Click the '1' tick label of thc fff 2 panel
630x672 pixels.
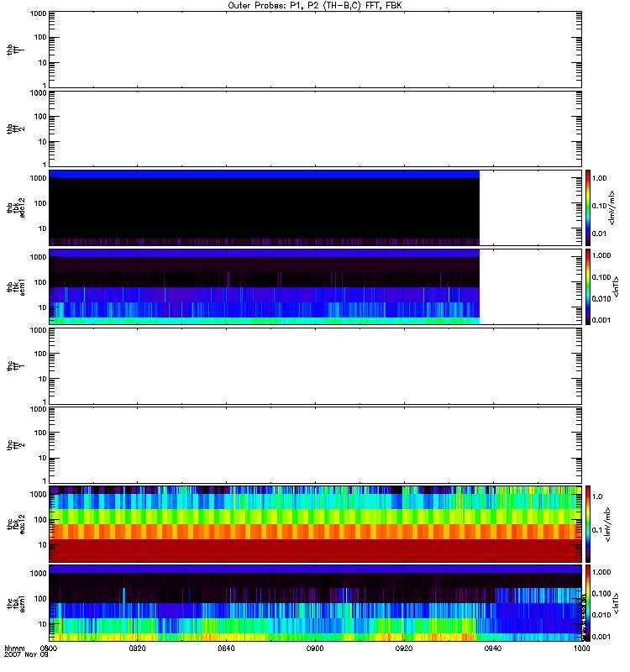tap(45, 480)
